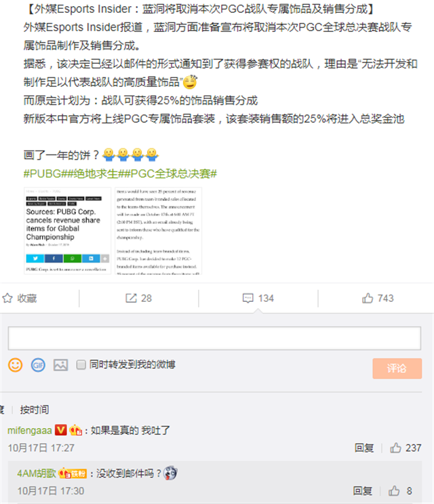The height and width of the screenshot is (504, 434).
Task: Open the #PGC全球总决赛# hashtag
Action: [171, 174]
